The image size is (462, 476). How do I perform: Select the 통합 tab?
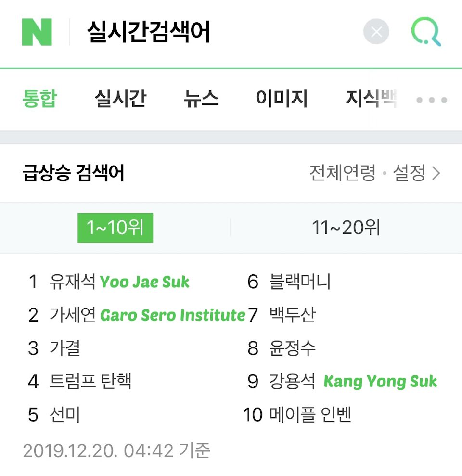point(39,98)
